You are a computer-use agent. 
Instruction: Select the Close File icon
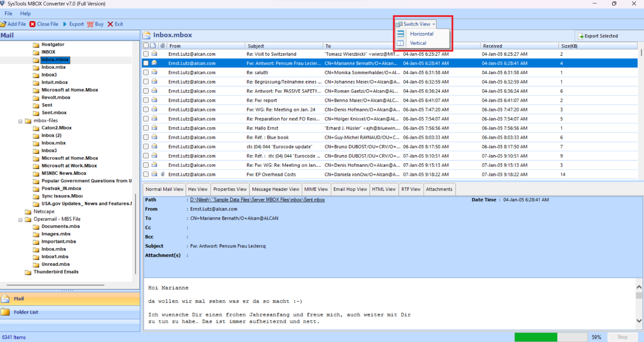coord(33,24)
